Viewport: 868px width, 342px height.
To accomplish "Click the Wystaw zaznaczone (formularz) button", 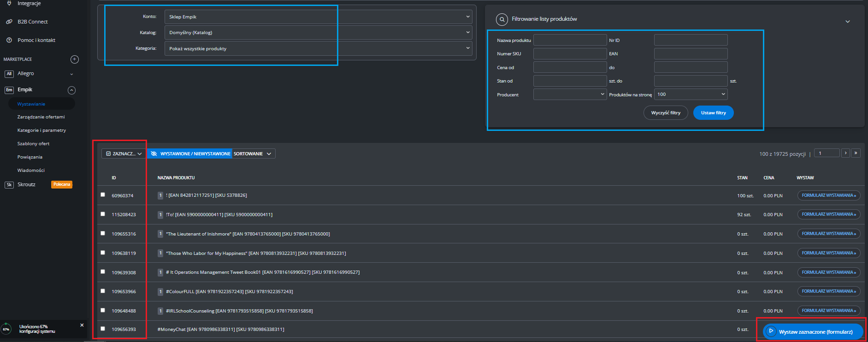I will 812,331.
